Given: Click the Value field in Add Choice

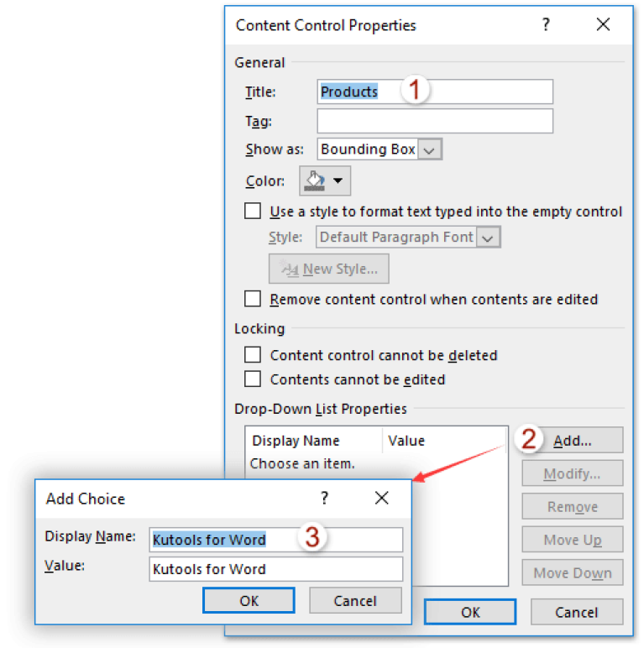Looking at the screenshot, I should [275, 569].
